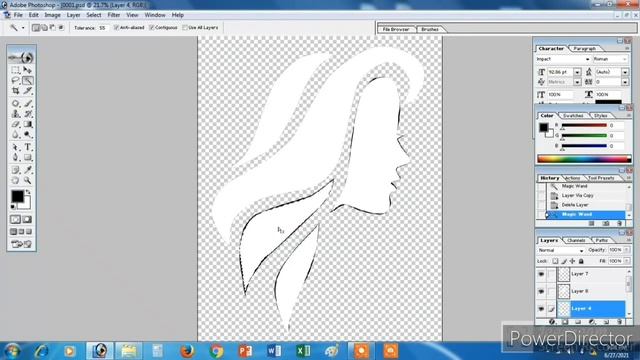This screenshot has width=640, height=360.
Task: Toggle lock all in Layers panel
Action: (581, 261)
